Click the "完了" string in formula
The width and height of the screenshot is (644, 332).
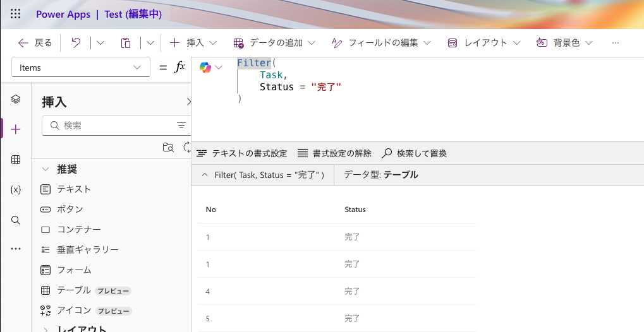pyautogui.click(x=327, y=87)
